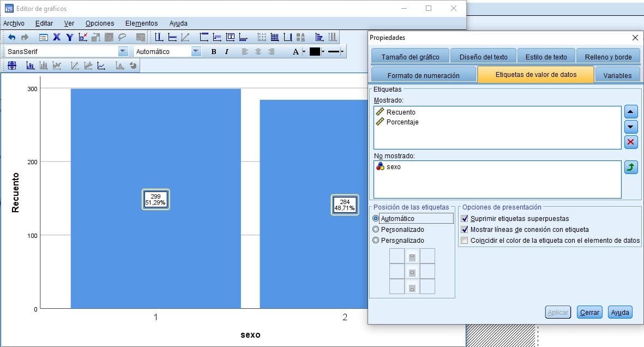Open the Elementos menu

[x=141, y=23]
